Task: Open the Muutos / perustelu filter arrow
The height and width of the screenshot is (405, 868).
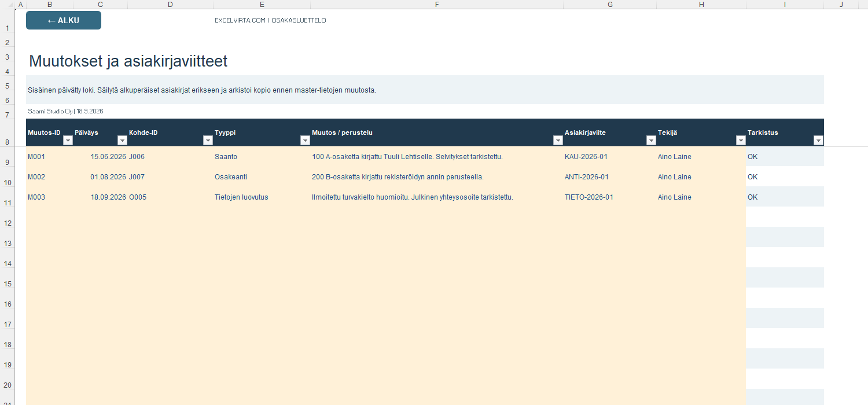Action: coord(558,140)
